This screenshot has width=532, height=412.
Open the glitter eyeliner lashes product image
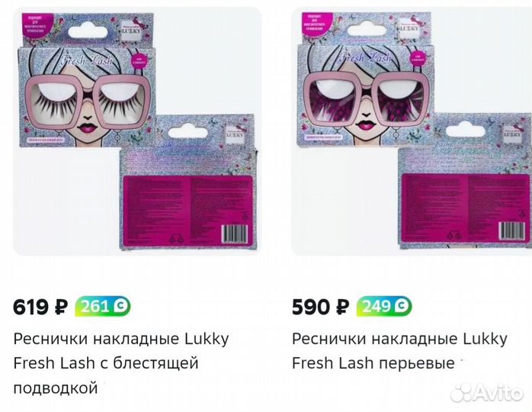tap(137, 131)
